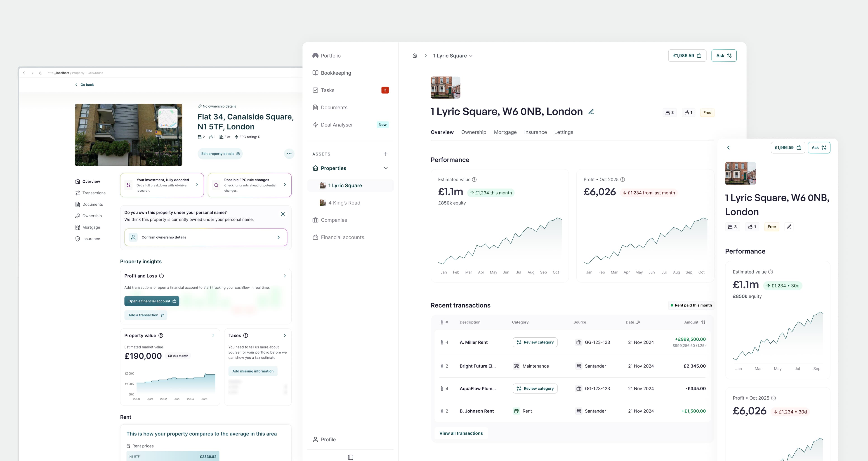The width and height of the screenshot is (868, 461).
Task: Switch to the Mortgage tab
Action: tap(505, 132)
